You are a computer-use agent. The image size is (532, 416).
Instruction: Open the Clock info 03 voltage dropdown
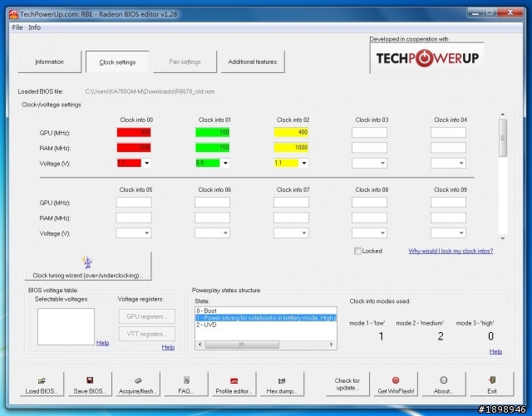pos(382,163)
